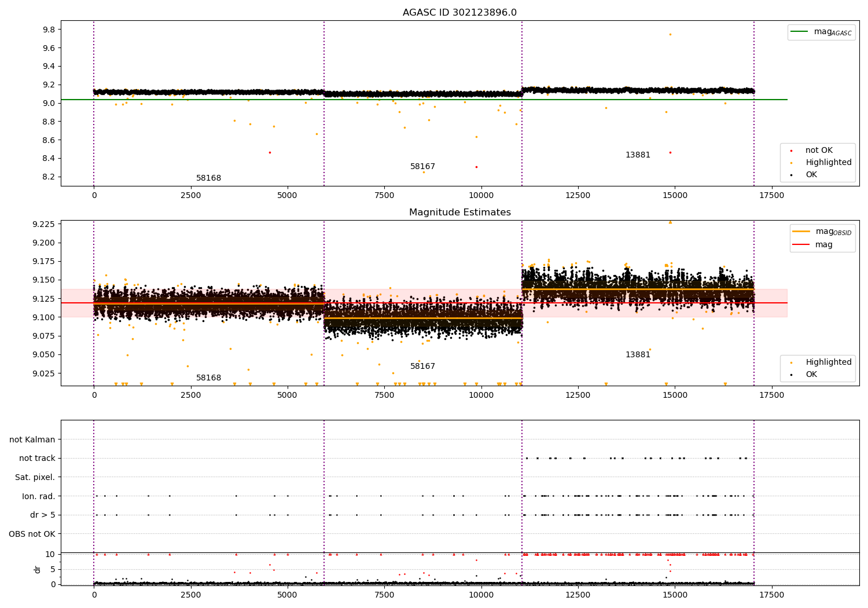Screen dimensions: 868x608
Task: Click the 9.225 y-axis tick label
Action: (x=43, y=224)
